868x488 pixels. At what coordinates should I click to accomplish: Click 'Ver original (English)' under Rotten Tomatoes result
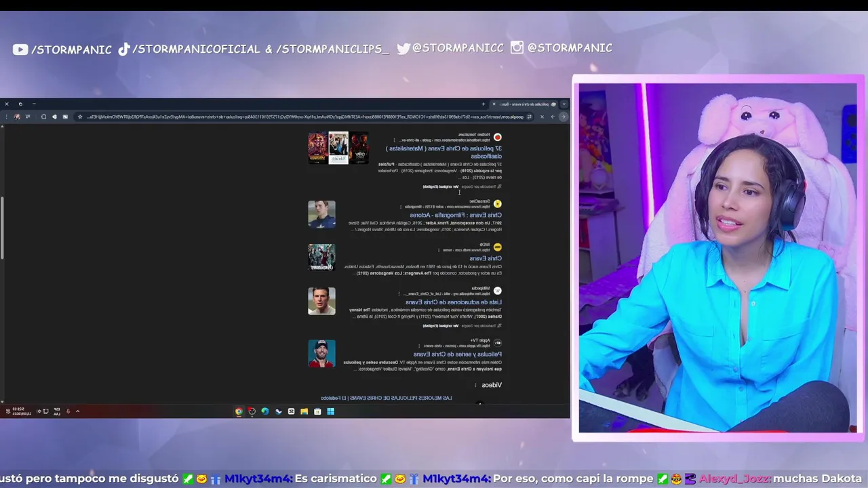tap(441, 186)
